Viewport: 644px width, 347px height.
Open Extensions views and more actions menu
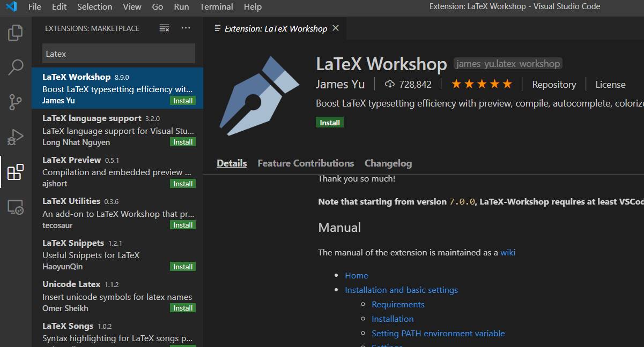[x=186, y=28]
